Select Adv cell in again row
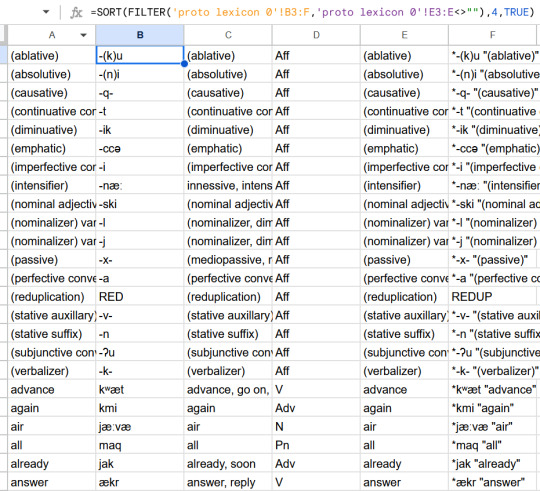 316,408
